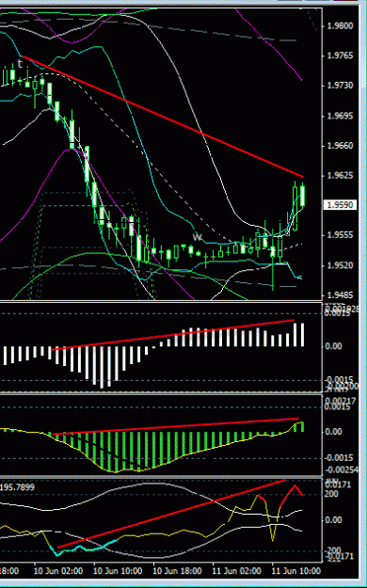Click the 11 Jun 02:00 time label
Viewport: 367px width, 588px height.
tap(236, 571)
